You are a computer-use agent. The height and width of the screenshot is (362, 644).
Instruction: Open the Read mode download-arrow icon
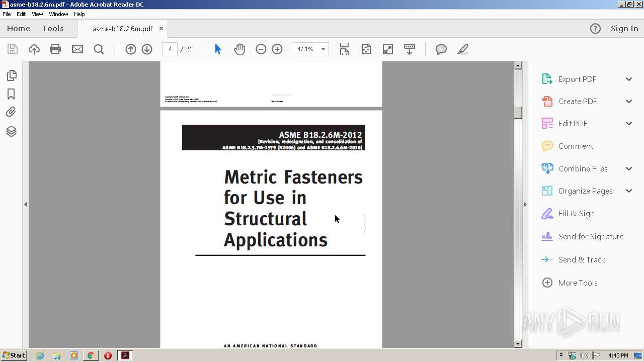point(410,49)
